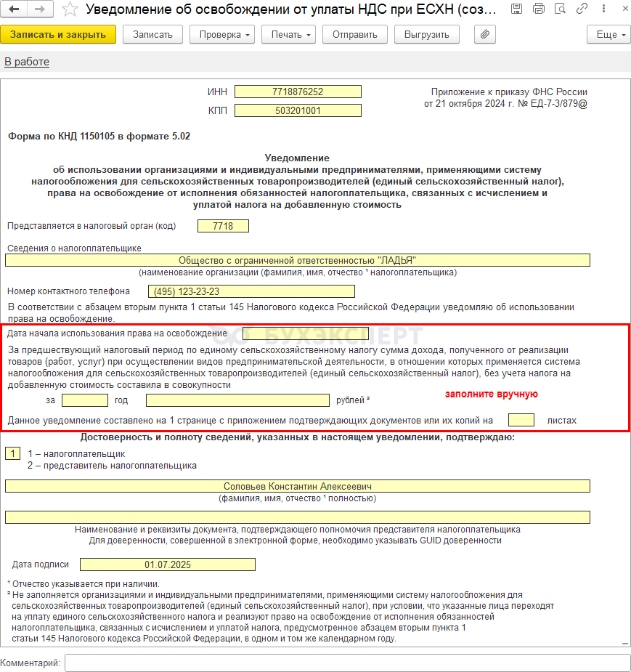Click the ИНН field 7718876252
This screenshot has height=672, width=631.
[x=298, y=92]
